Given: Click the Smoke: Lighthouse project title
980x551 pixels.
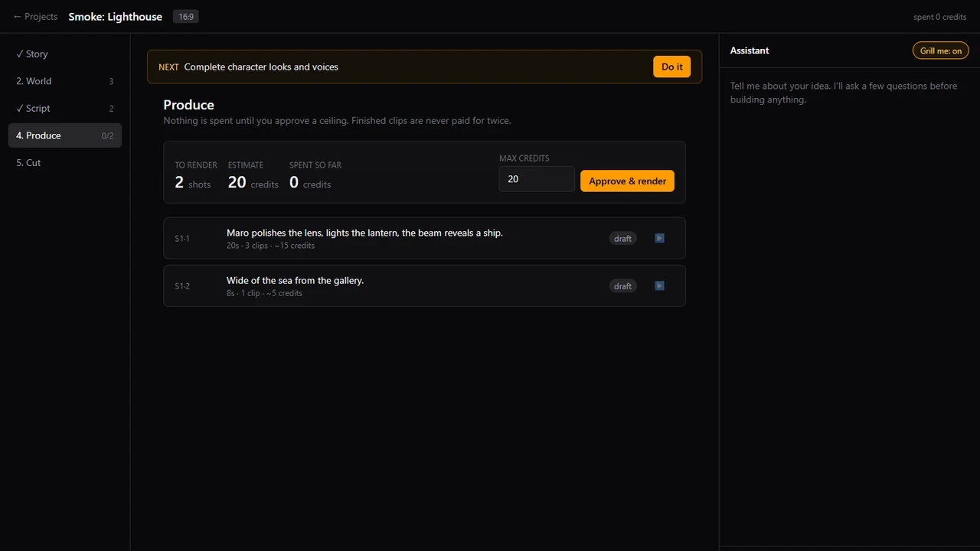Looking at the screenshot, I should [116, 17].
